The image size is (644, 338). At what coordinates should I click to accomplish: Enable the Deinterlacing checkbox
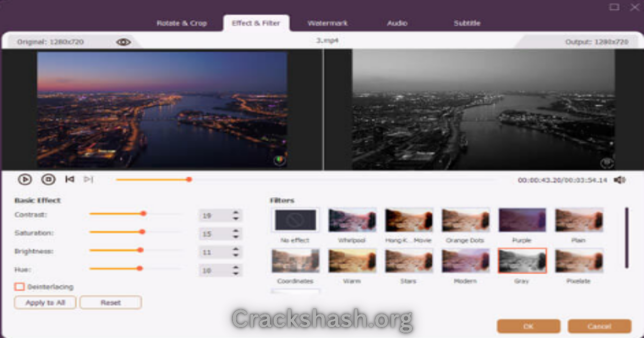20,287
